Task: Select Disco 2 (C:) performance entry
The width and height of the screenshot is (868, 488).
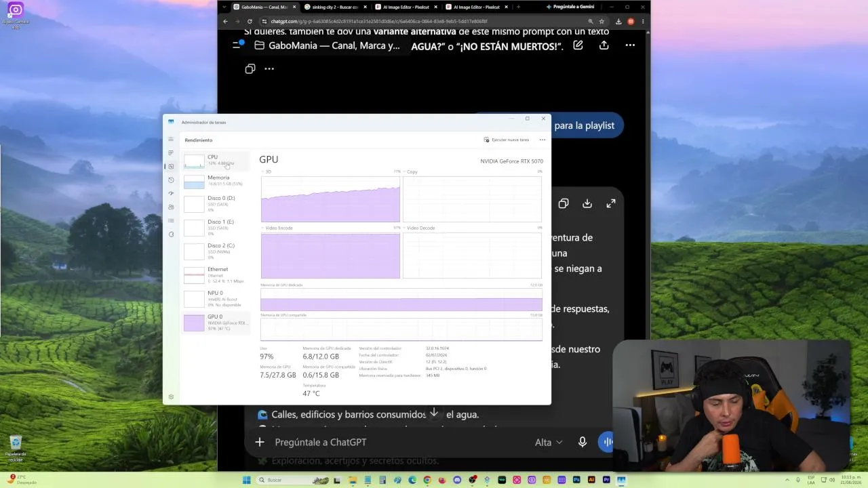Action: tap(216, 251)
